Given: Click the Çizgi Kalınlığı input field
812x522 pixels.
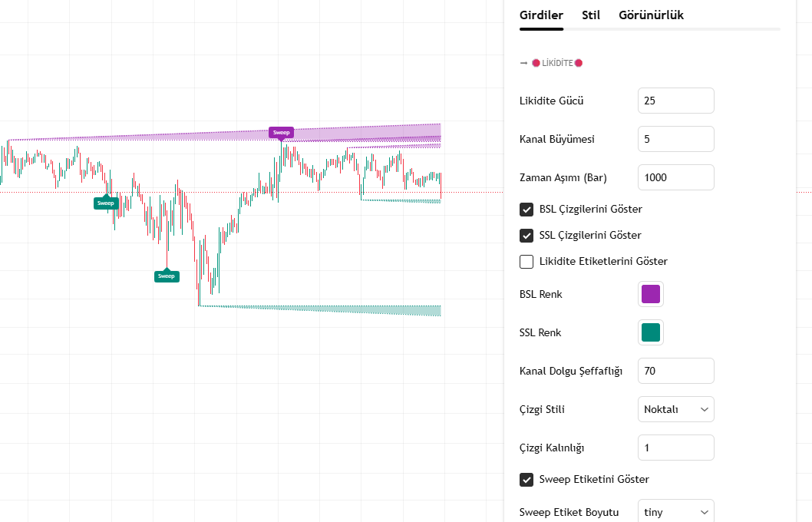Looking at the screenshot, I should tap(675, 448).
